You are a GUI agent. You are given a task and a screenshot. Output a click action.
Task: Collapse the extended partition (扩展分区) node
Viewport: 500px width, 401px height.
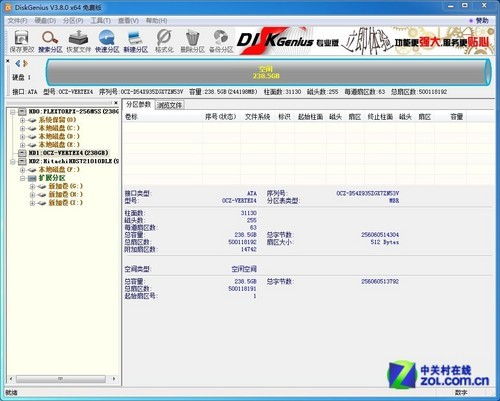coord(22,178)
